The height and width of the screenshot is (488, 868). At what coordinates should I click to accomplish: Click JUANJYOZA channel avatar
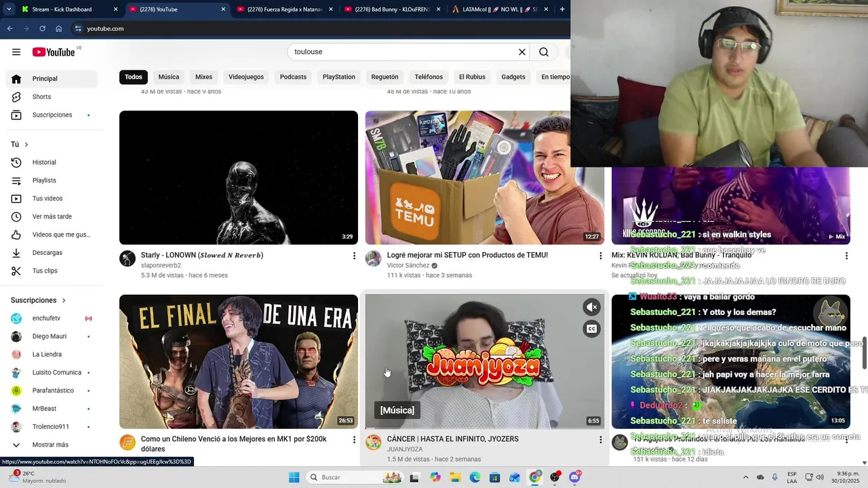click(374, 442)
